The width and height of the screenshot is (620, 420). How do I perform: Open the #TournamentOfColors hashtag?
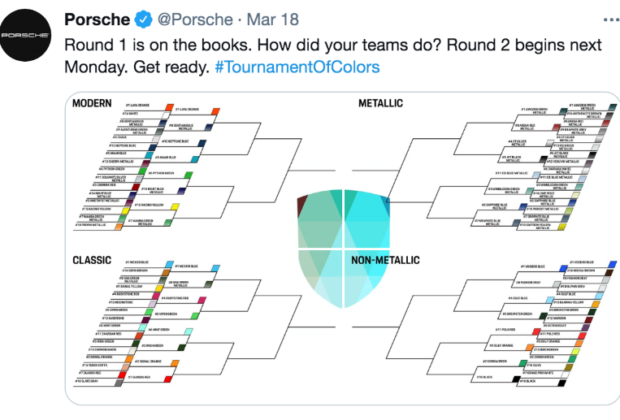coord(297,67)
